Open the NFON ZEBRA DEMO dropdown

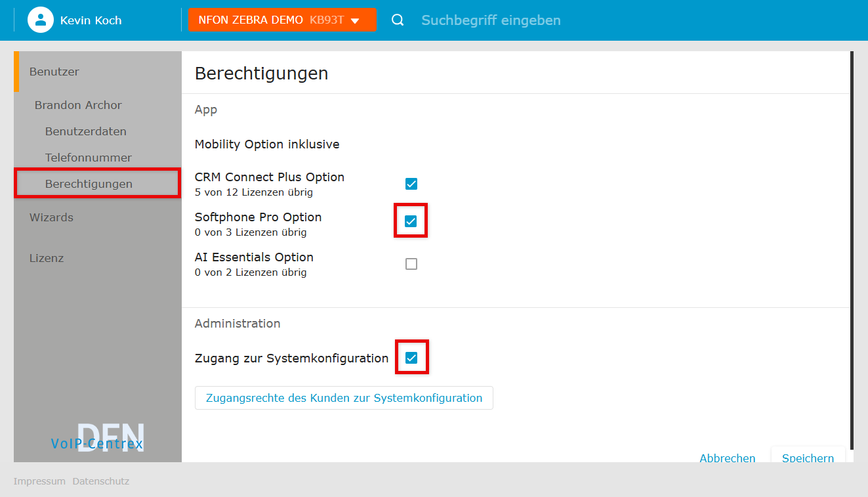click(x=282, y=20)
